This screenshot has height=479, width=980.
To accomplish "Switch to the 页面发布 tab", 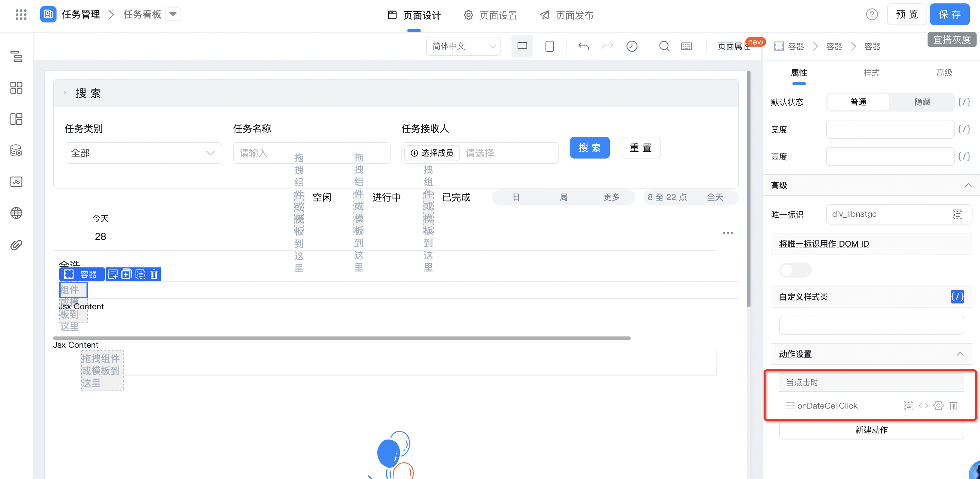I will pos(567,15).
